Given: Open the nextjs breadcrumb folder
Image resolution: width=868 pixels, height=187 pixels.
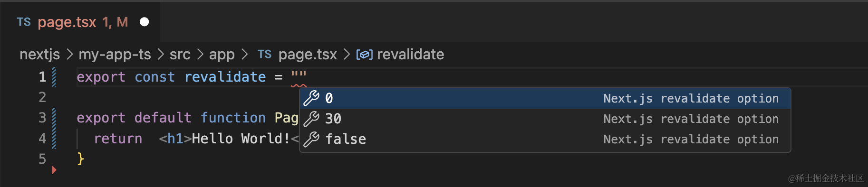Looking at the screenshot, I should (x=40, y=55).
